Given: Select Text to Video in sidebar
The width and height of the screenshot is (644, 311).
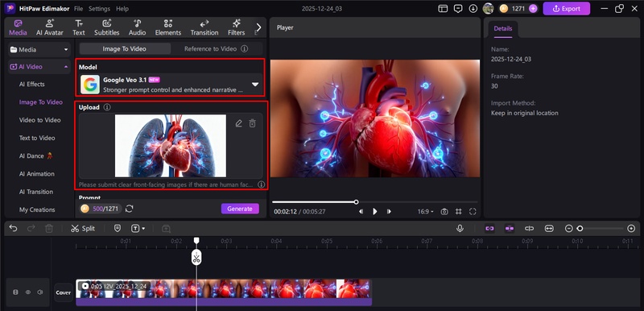Looking at the screenshot, I should tap(37, 138).
